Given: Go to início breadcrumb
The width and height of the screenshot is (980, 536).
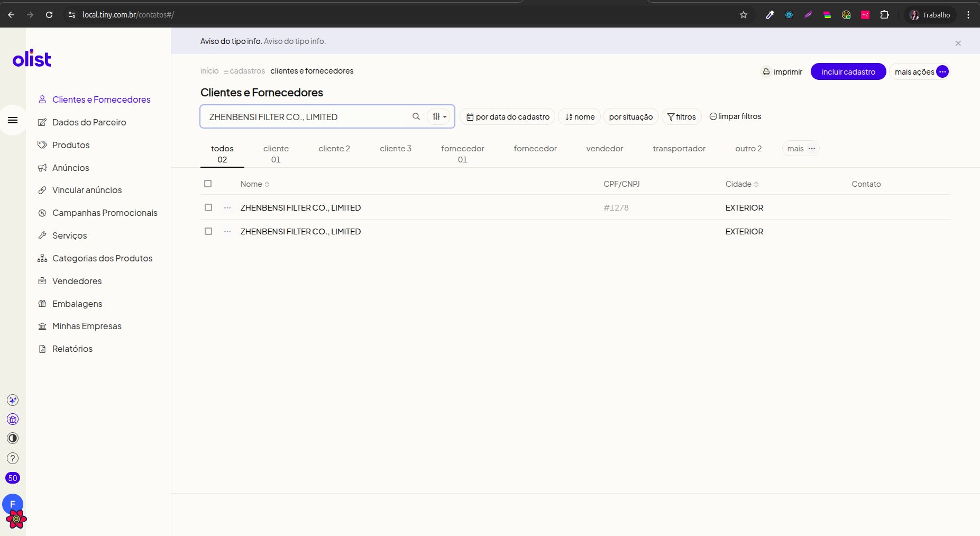Looking at the screenshot, I should coord(209,71).
